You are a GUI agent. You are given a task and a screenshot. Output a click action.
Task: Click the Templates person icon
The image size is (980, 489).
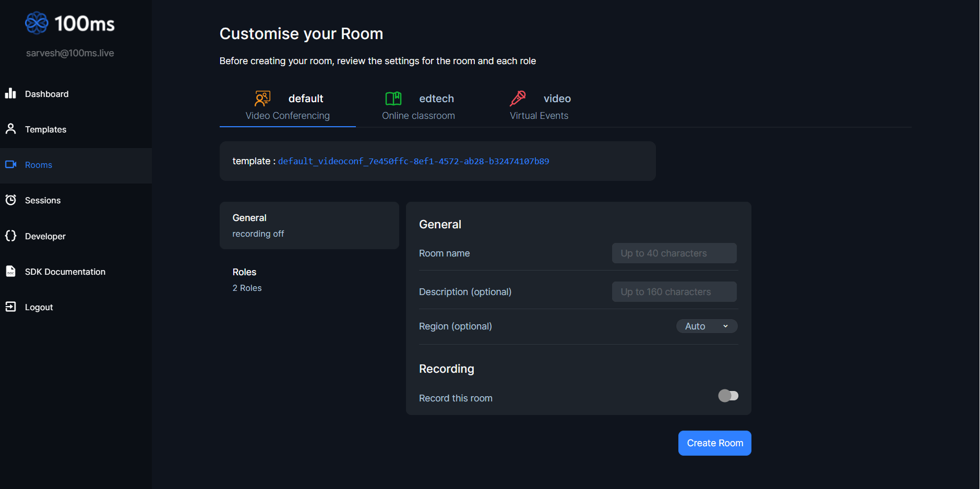[x=11, y=129]
